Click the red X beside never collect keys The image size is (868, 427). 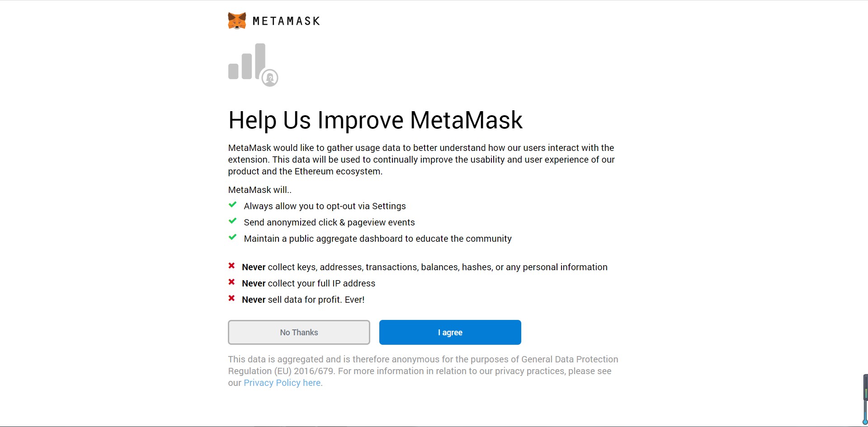pyautogui.click(x=231, y=266)
